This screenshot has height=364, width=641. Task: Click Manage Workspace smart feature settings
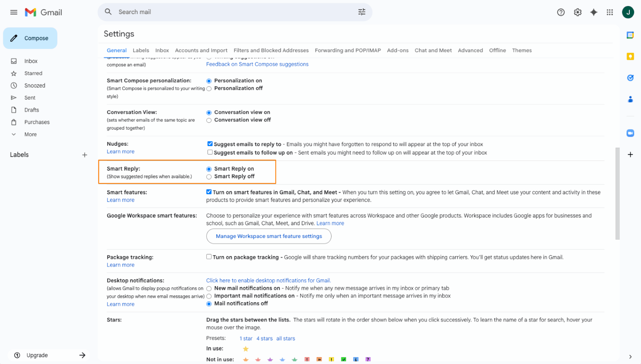coord(269,236)
